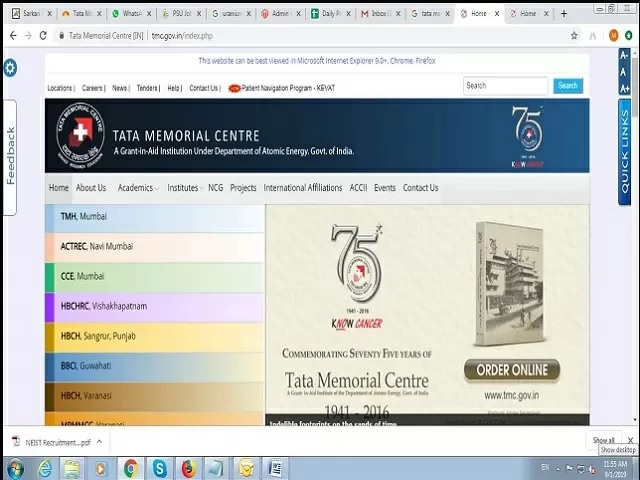Open options arrow for NEIST Recruitment download
Image resolution: width=640 pixels, height=480 pixels.
pos(99,441)
